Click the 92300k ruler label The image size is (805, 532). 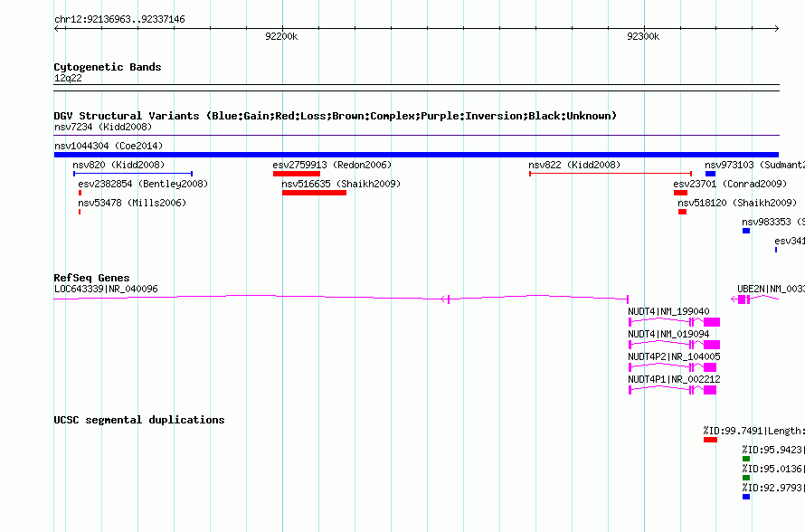pyautogui.click(x=643, y=36)
